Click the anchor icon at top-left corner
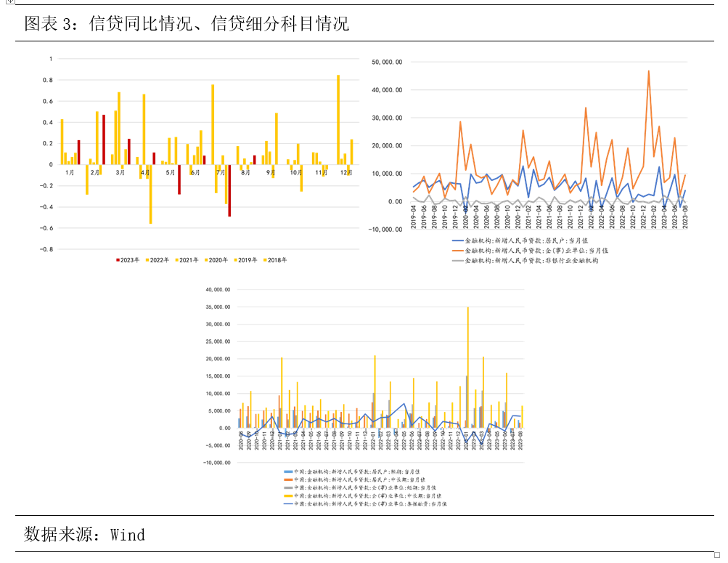 [x=2, y=2]
